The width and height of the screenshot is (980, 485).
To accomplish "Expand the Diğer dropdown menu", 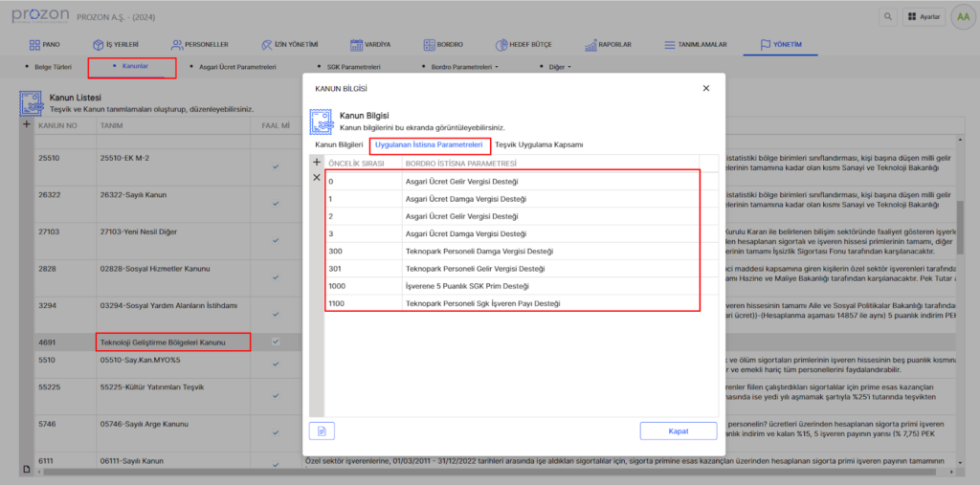I will point(556,68).
